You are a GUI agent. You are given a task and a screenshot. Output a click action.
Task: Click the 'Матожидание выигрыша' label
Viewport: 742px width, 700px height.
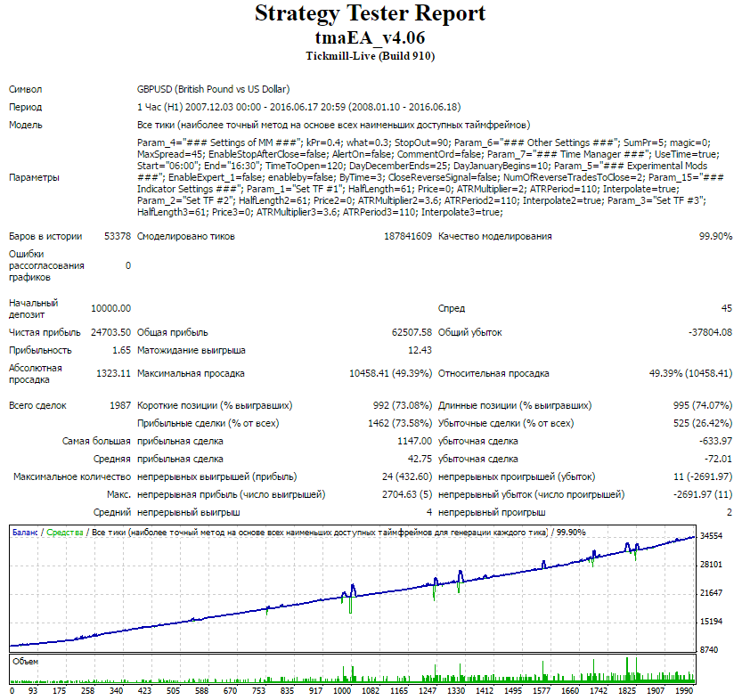pos(192,351)
